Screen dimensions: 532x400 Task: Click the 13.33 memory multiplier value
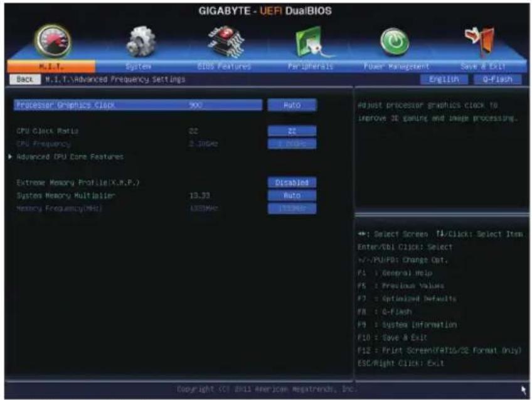click(x=199, y=195)
